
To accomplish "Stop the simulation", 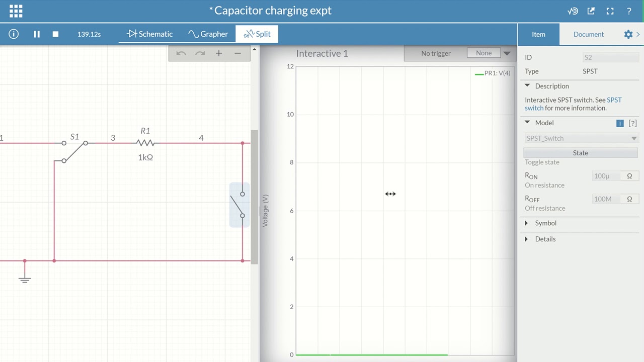I will coord(55,34).
